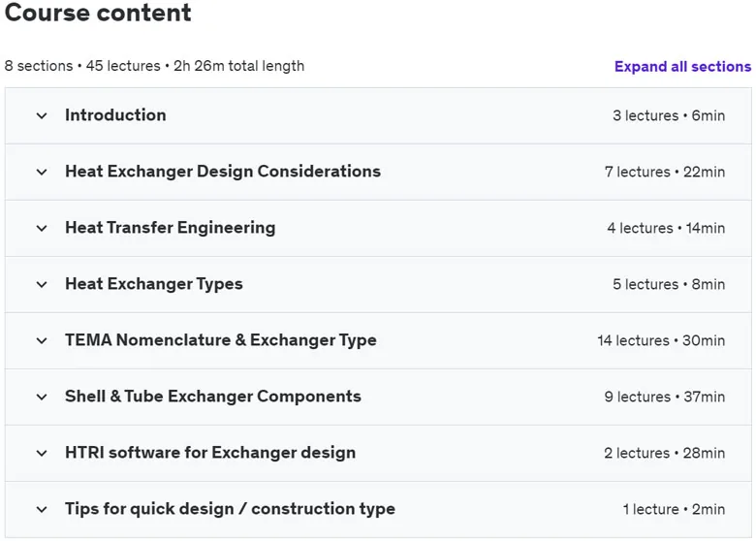Expand HTRI software section chevron
The height and width of the screenshot is (541, 756).
42,453
